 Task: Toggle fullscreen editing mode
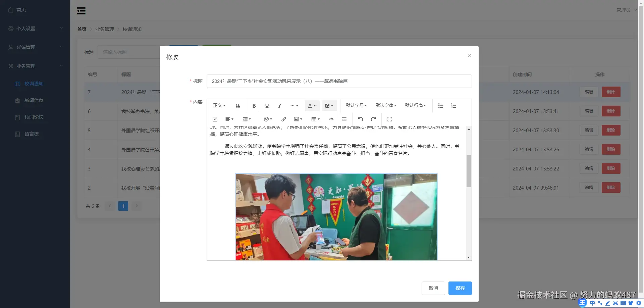click(x=389, y=119)
